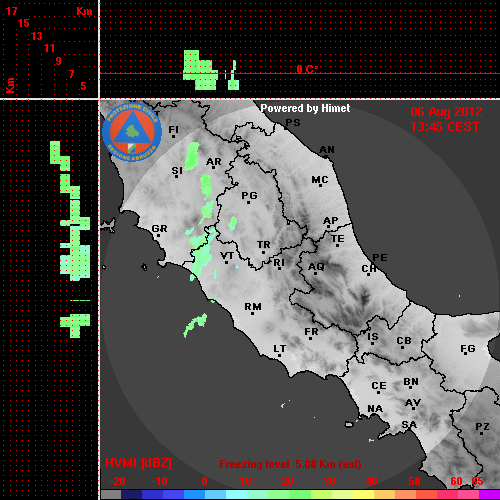The height and width of the screenshot is (500, 500).
Task: Click the PE city label
Action: pyautogui.click(x=380, y=257)
